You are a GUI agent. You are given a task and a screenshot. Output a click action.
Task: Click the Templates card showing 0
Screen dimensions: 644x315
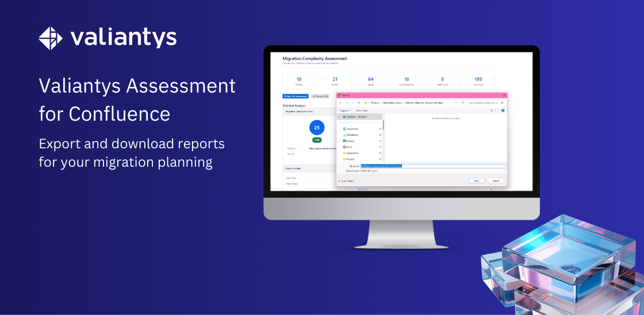[x=442, y=81]
